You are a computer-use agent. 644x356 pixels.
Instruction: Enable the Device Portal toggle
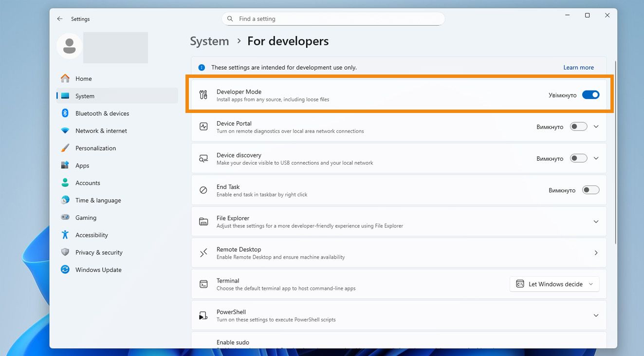tap(579, 127)
